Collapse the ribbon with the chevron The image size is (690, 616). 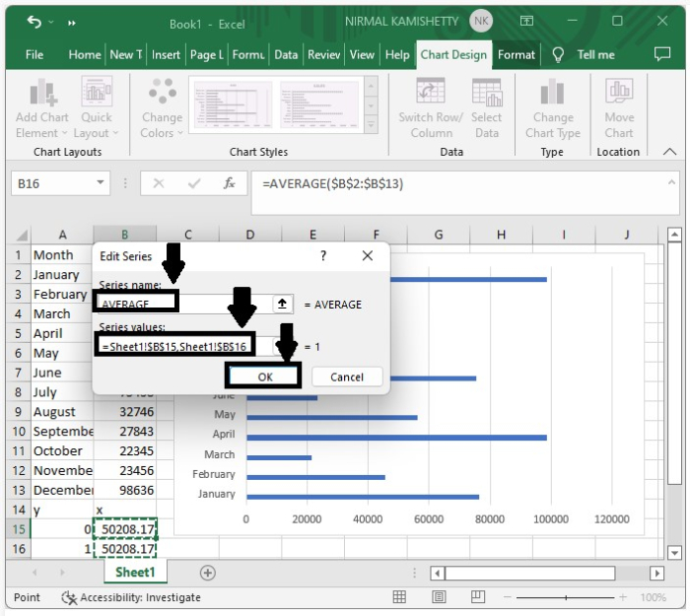point(669,152)
